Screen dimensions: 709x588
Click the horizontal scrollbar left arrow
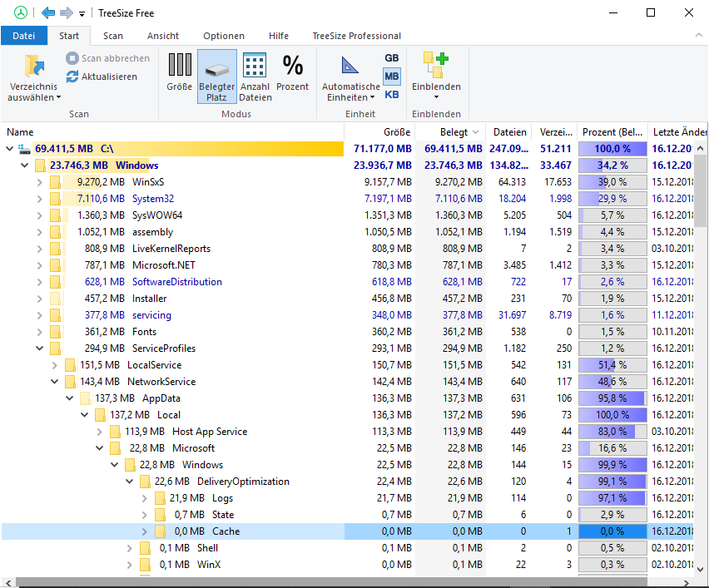pyautogui.click(x=8, y=582)
